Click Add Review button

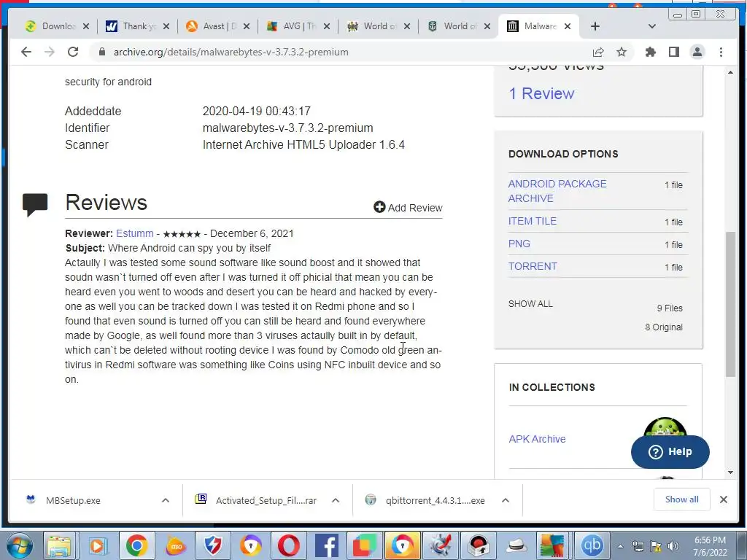[x=408, y=208]
